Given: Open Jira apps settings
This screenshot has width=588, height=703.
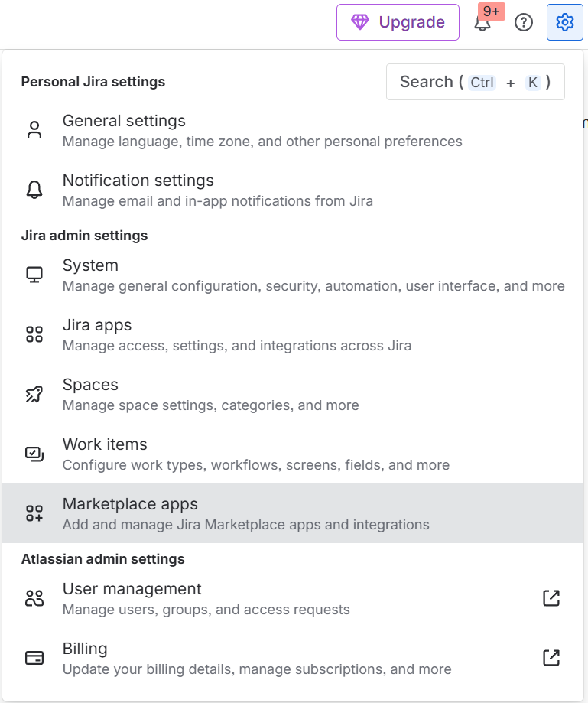Looking at the screenshot, I should (x=293, y=335).
